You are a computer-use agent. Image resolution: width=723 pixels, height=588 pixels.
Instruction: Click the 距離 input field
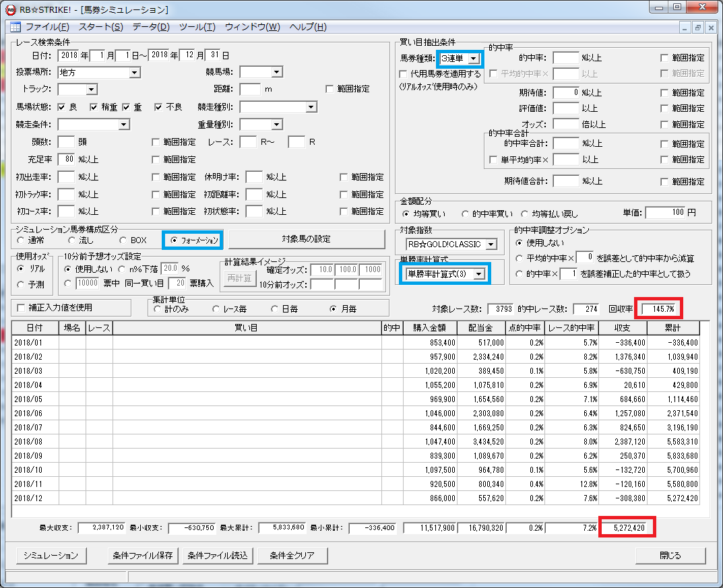point(250,89)
